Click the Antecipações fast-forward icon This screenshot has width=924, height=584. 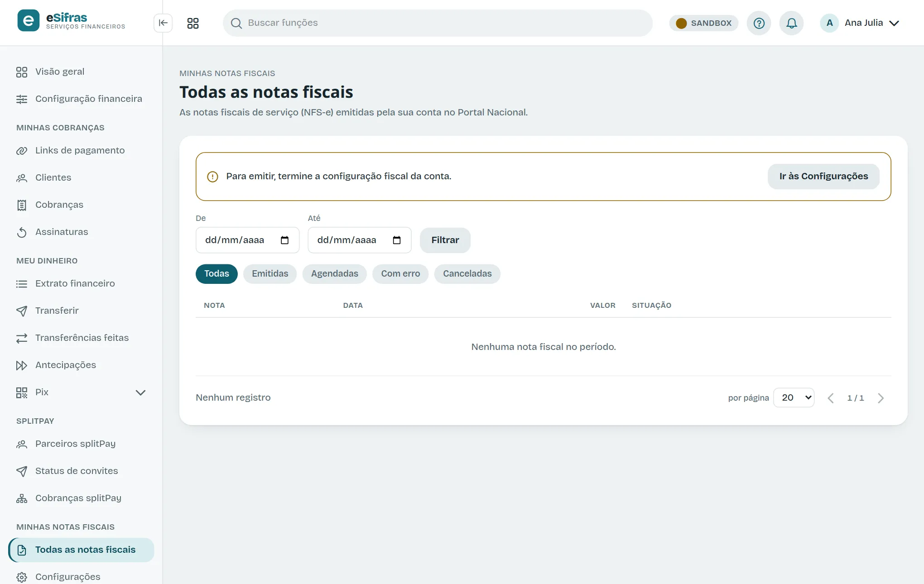[22, 365]
